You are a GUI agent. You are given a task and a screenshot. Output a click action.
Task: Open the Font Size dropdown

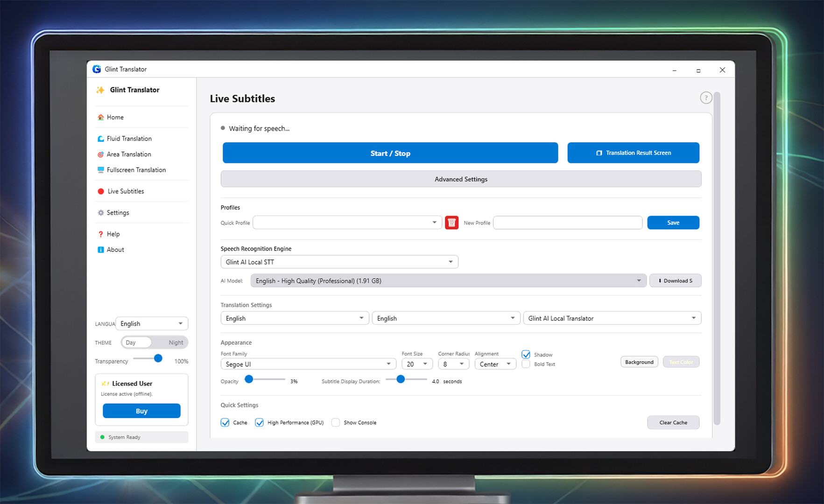point(417,364)
